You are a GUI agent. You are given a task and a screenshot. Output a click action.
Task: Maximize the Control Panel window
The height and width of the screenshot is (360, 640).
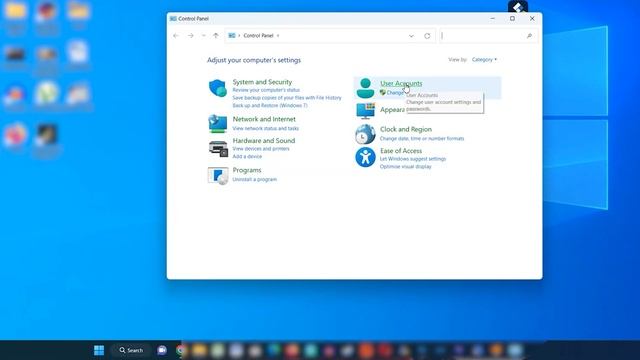pos(512,18)
